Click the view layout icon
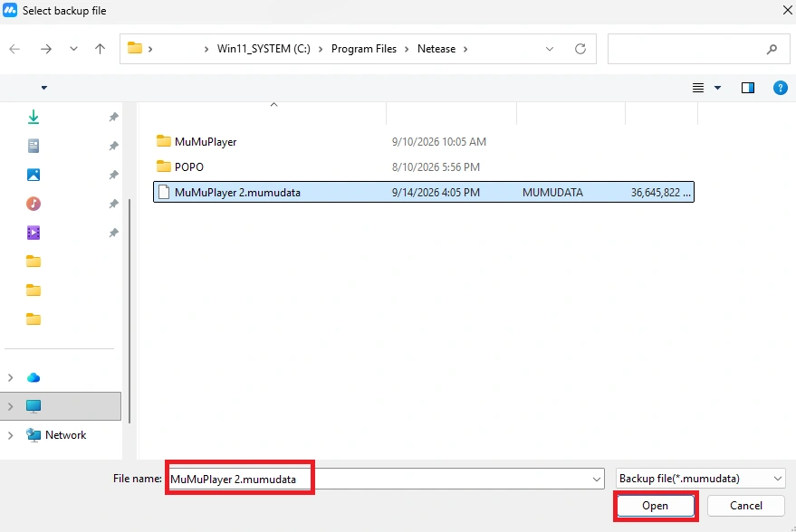Screen dimensions: 796x532 [698, 88]
